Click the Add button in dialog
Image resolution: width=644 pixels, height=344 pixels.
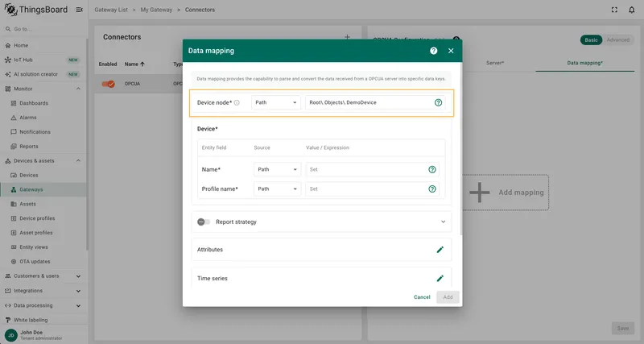click(x=448, y=297)
